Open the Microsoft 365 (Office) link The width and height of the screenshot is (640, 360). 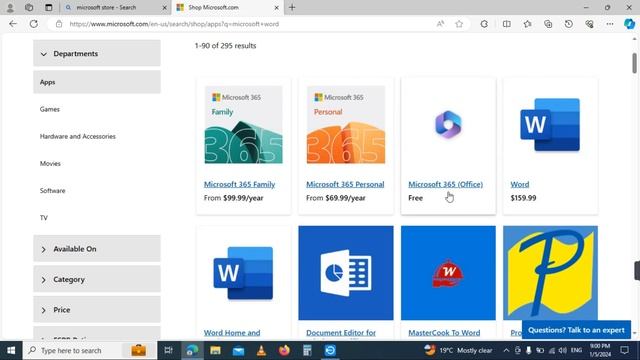pos(446,184)
